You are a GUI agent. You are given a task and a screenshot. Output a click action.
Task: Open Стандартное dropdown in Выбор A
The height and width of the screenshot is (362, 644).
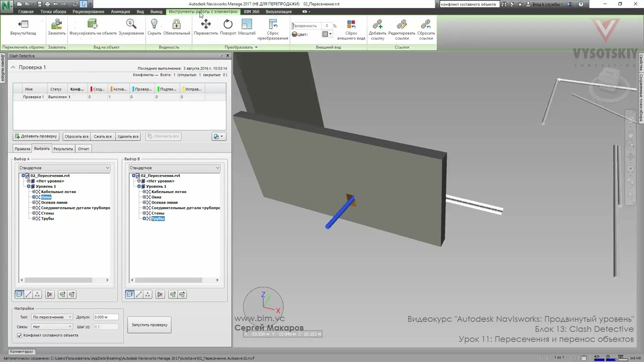pyautogui.click(x=64, y=168)
